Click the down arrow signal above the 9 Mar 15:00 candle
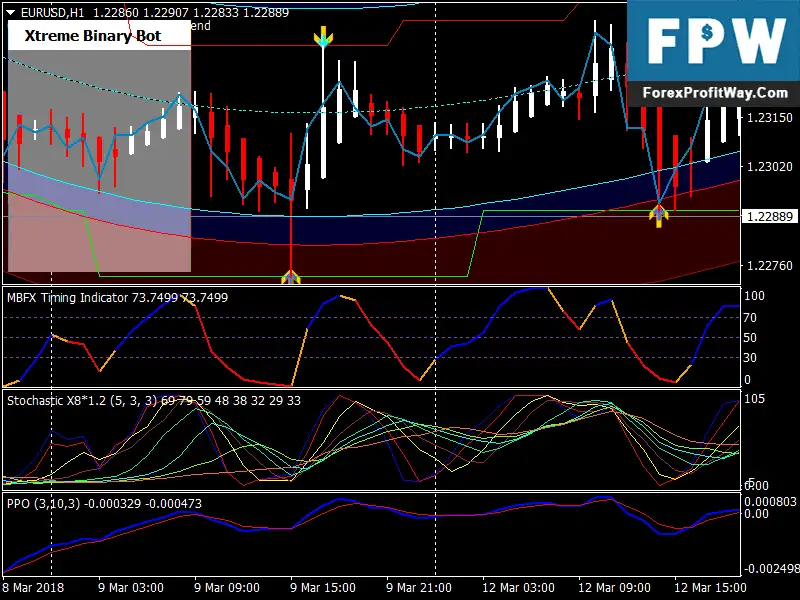Image resolution: width=800 pixels, height=600 pixels. click(323, 37)
